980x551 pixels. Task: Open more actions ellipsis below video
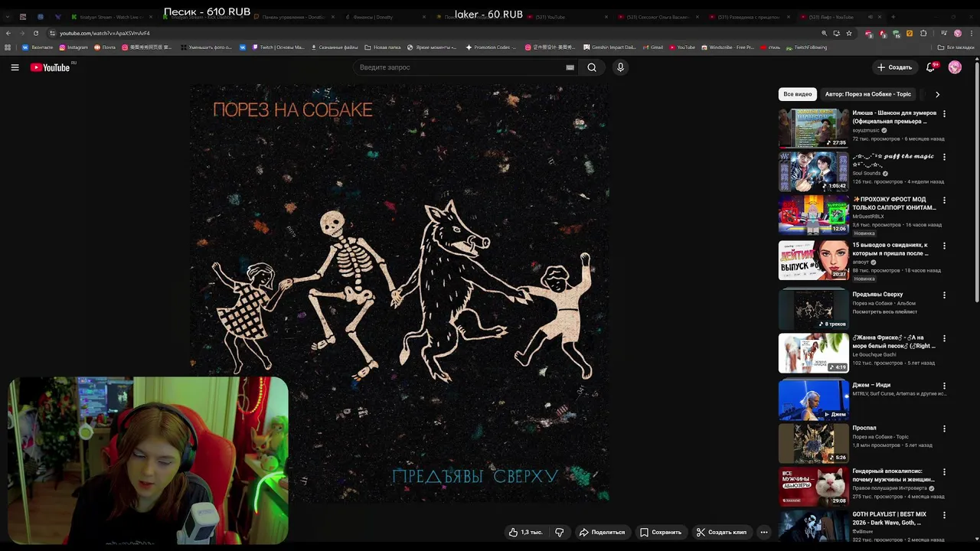point(763,532)
